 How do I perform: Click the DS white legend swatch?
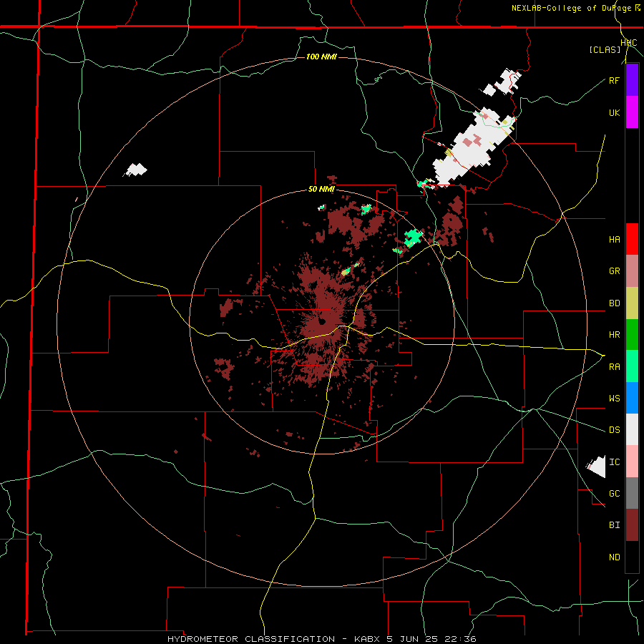click(632, 429)
